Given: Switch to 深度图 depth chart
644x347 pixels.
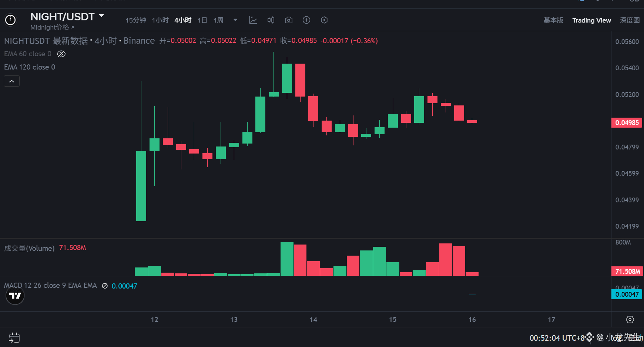Looking at the screenshot, I should point(630,20).
